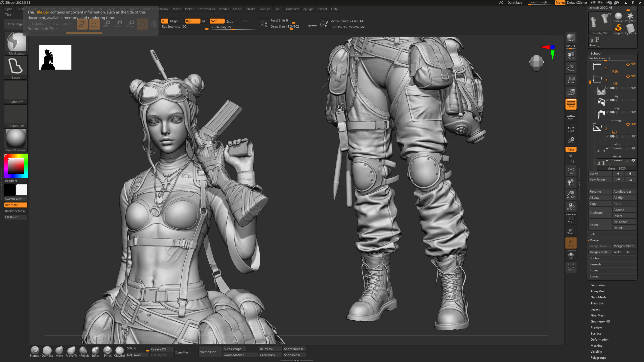Click the Xpose icon
The image size is (644, 362).
click(x=571, y=267)
